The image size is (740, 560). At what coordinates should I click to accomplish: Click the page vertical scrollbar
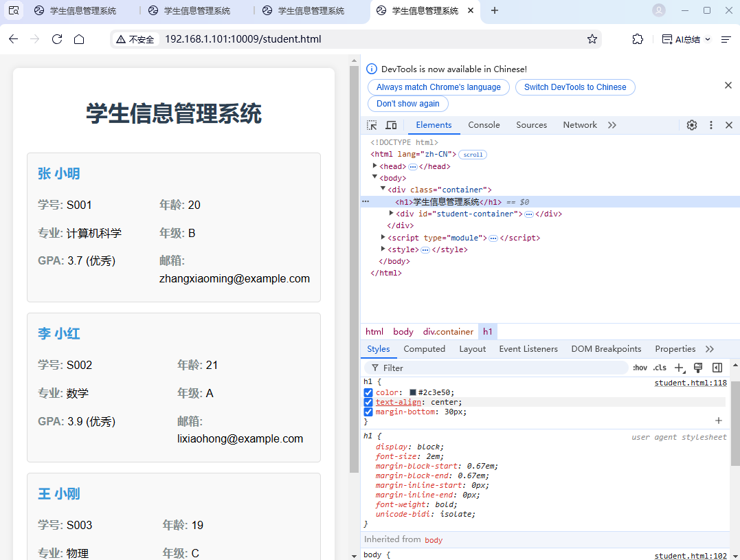(x=354, y=269)
